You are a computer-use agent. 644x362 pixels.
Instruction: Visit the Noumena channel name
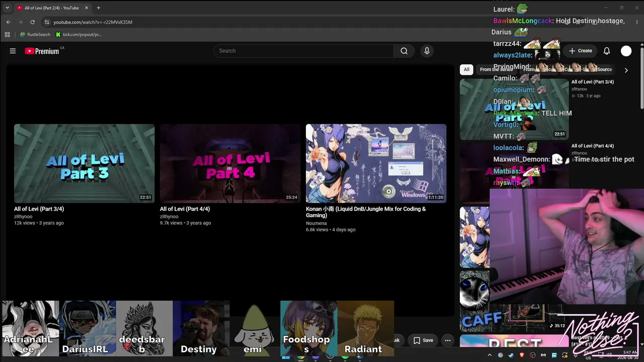pyautogui.click(x=316, y=223)
